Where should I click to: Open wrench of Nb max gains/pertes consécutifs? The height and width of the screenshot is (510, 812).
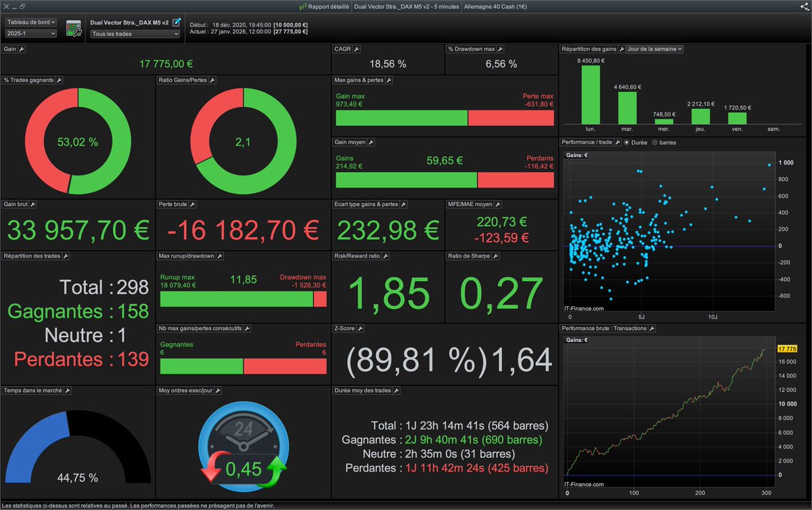(x=248, y=328)
